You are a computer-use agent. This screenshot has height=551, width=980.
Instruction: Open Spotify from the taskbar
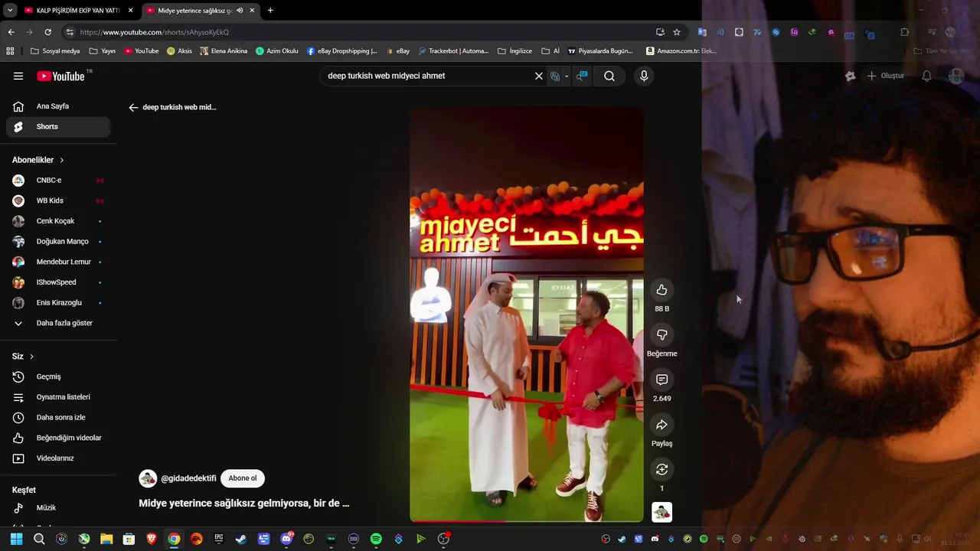(x=376, y=539)
